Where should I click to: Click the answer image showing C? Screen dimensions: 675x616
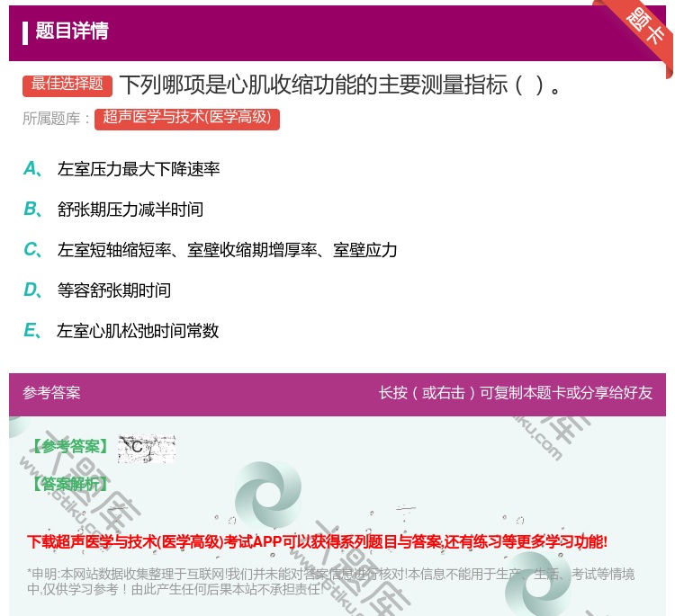pyautogui.click(x=147, y=448)
